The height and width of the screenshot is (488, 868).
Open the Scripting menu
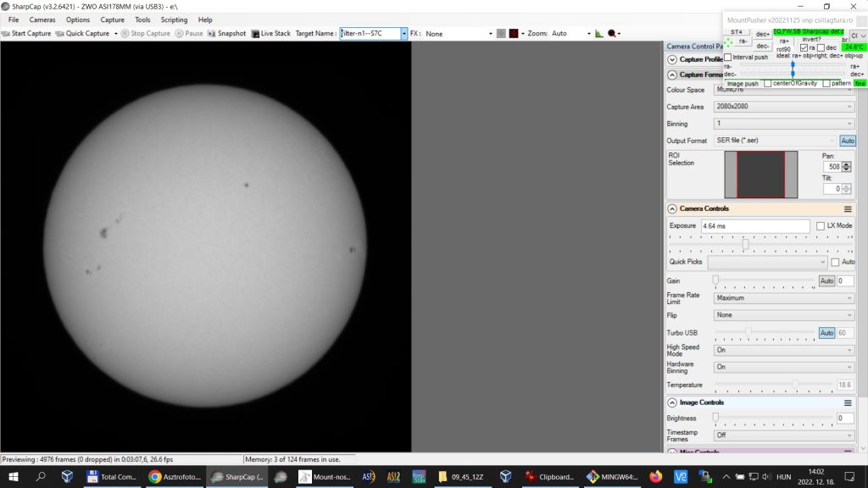coord(174,19)
